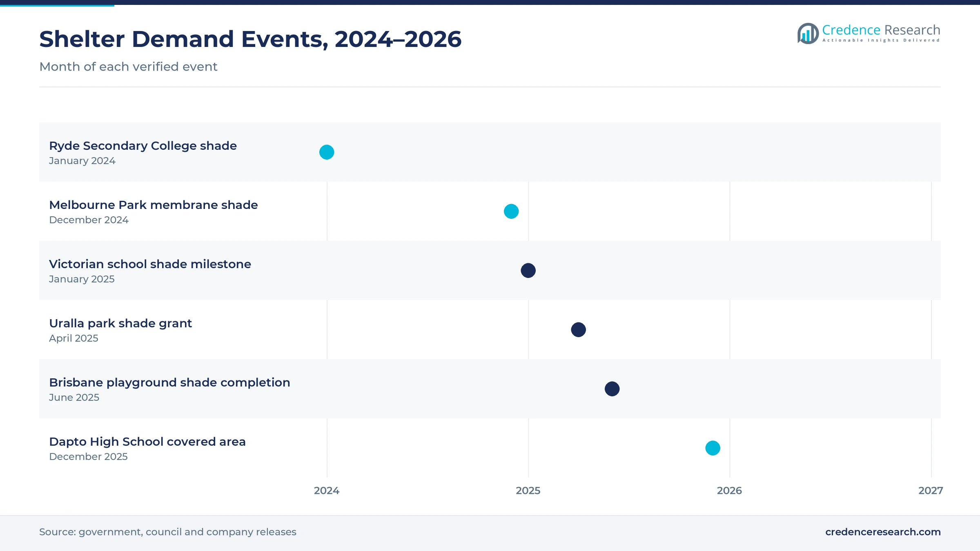Open the credenceresearch.com link
Screen dimensions: 980x551
[x=883, y=532]
